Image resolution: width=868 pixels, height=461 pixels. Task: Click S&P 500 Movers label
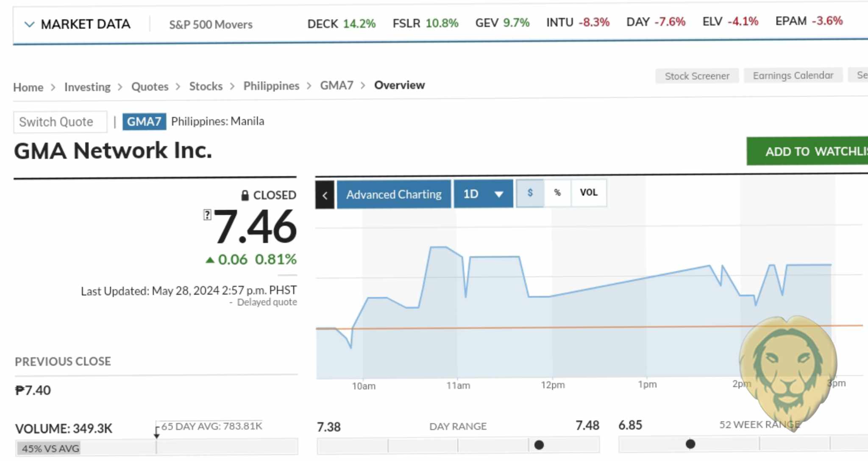point(211,25)
